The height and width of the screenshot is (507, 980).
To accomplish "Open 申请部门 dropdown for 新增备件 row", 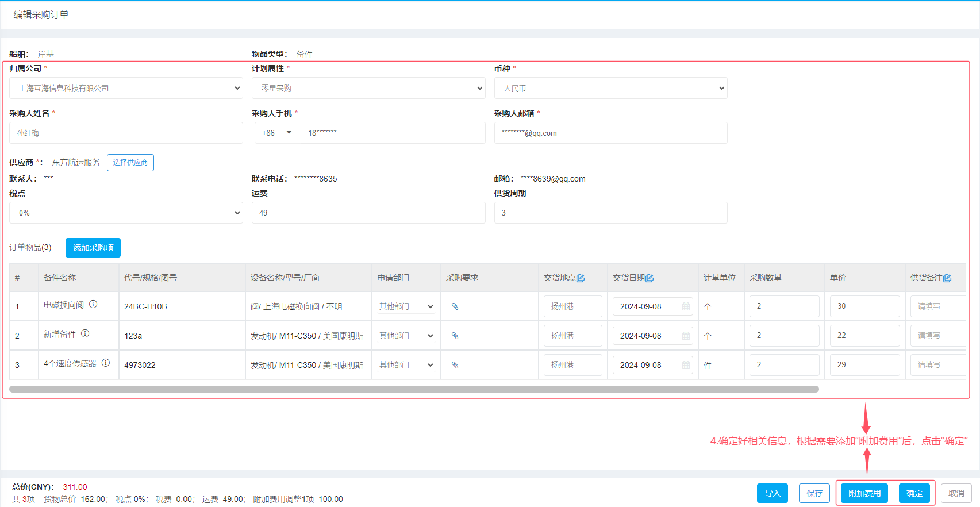I will [x=406, y=336].
